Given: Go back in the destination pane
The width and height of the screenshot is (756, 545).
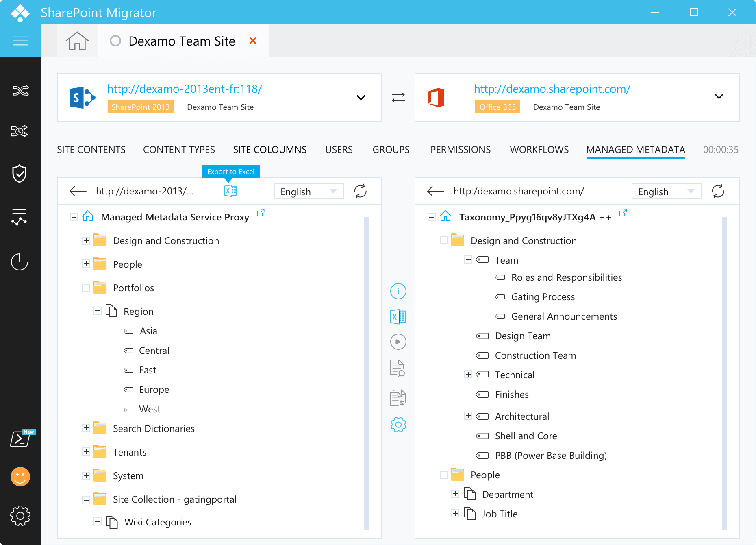Looking at the screenshot, I should point(436,191).
